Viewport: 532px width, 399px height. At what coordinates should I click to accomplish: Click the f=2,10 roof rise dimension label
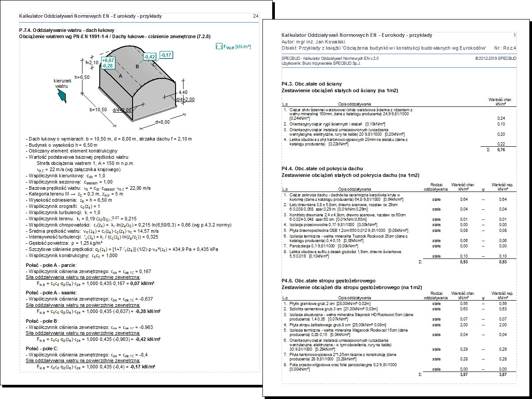pyautogui.click(x=91, y=63)
